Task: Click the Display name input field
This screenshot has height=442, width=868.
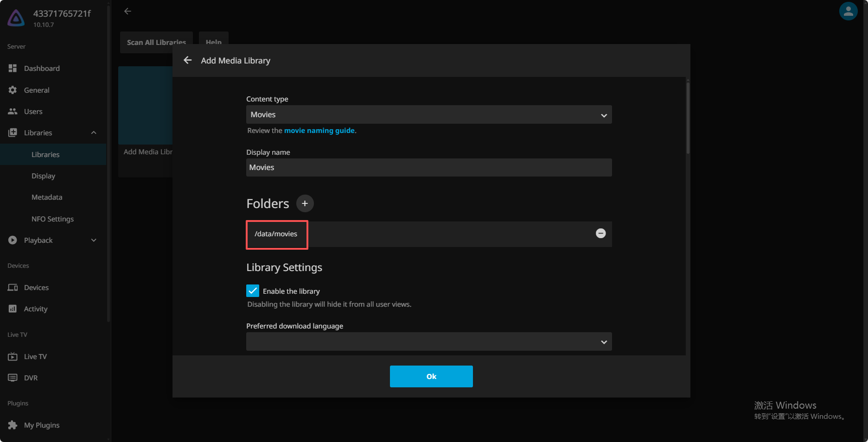Action: pyautogui.click(x=429, y=167)
